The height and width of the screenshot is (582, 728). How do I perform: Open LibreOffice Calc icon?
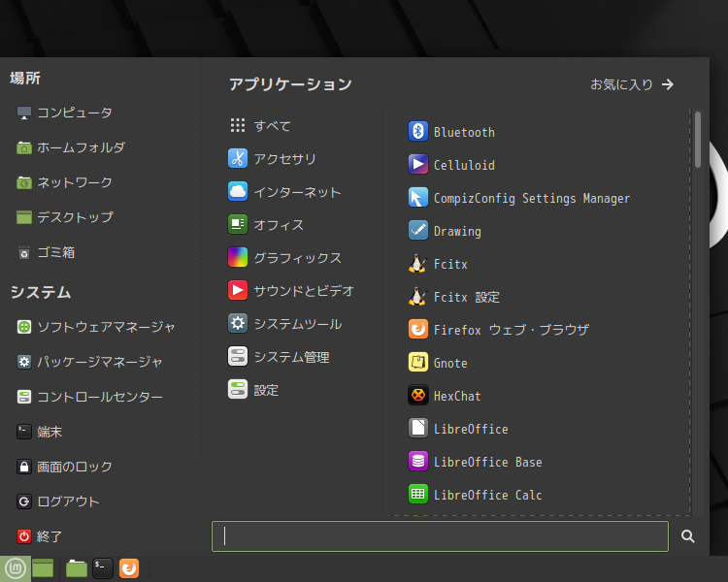pyautogui.click(x=417, y=494)
